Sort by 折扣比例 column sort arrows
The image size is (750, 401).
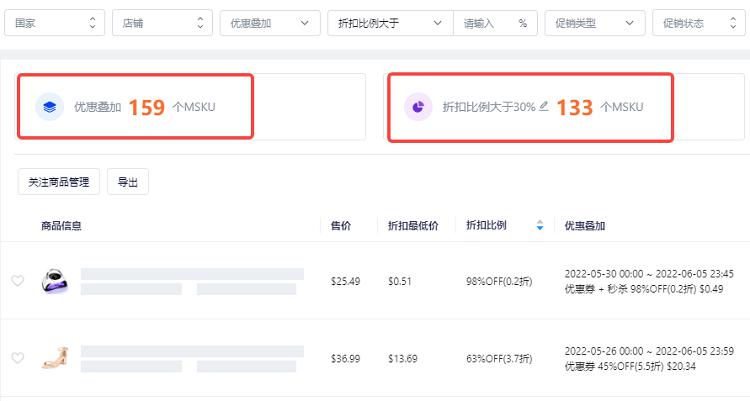pyautogui.click(x=540, y=226)
